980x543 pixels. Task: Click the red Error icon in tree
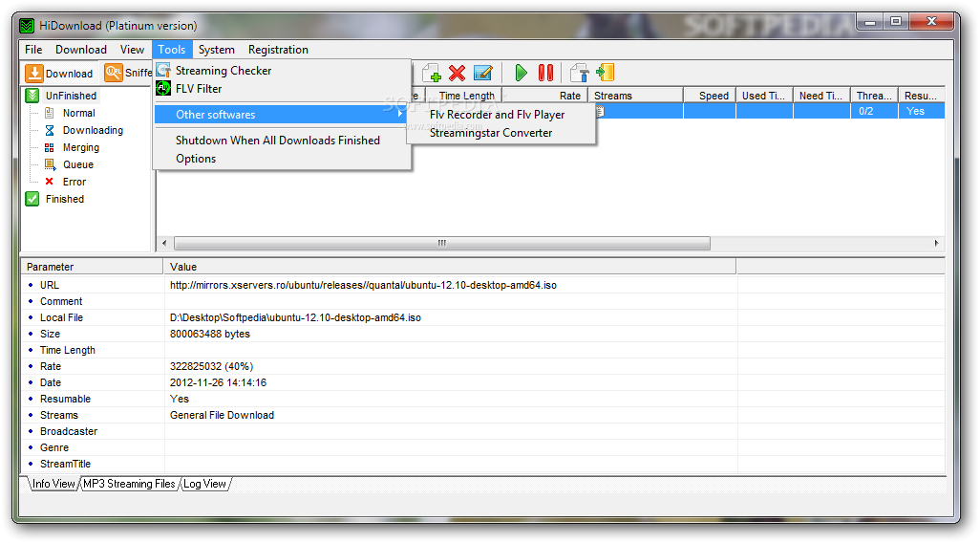(x=50, y=182)
